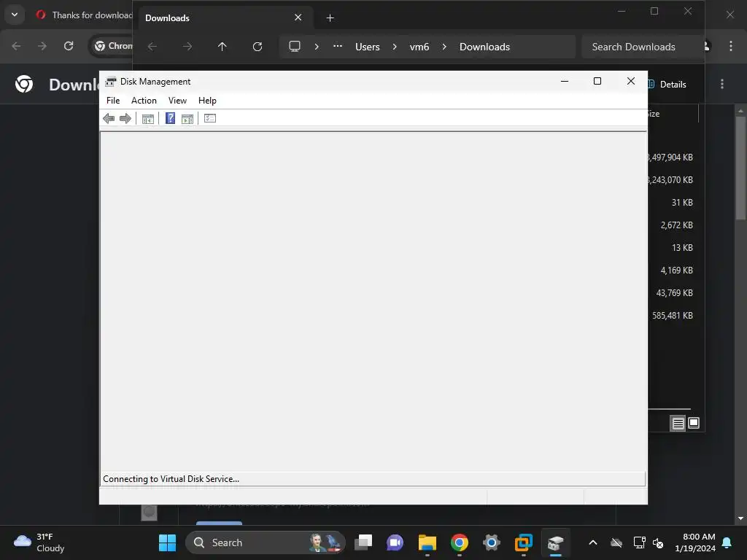This screenshot has height=560, width=747.
Task: Toggle Show/Hide Console Tree toolbar icon
Action: 147,119
